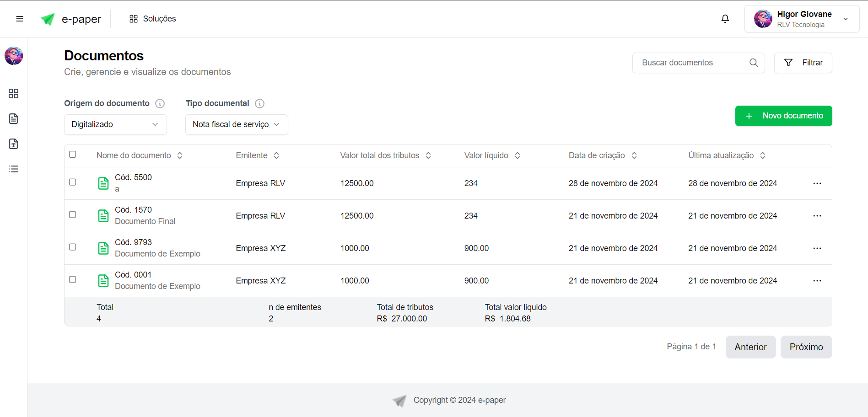
Task: Open the documents icon in sidebar
Action: pyautogui.click(x=14, y=119)
